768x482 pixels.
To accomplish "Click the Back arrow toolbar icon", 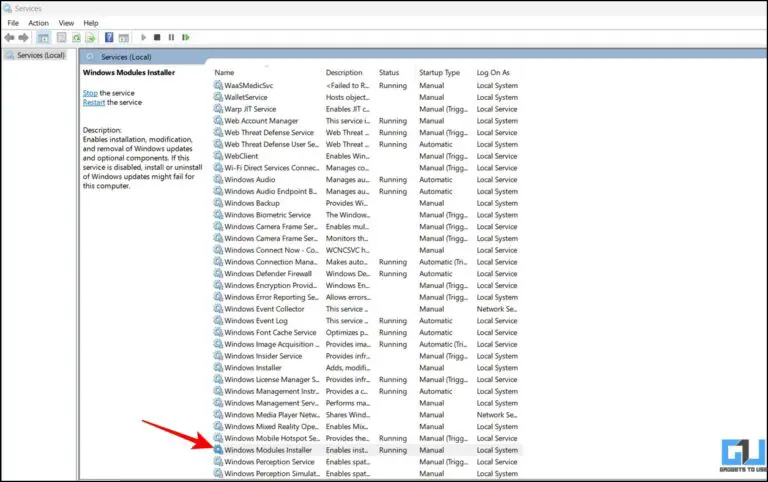I will tap(10, 37).
